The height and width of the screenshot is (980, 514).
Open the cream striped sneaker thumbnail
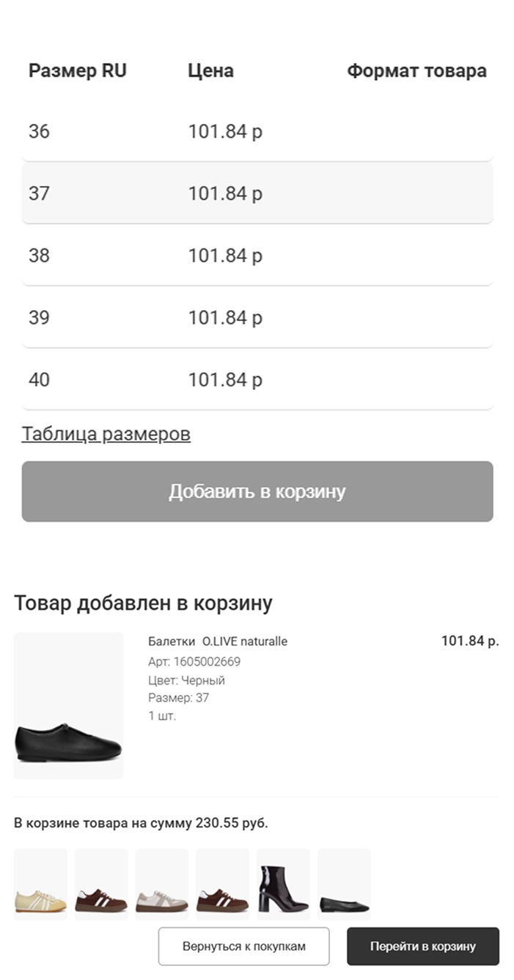(40, 883)
